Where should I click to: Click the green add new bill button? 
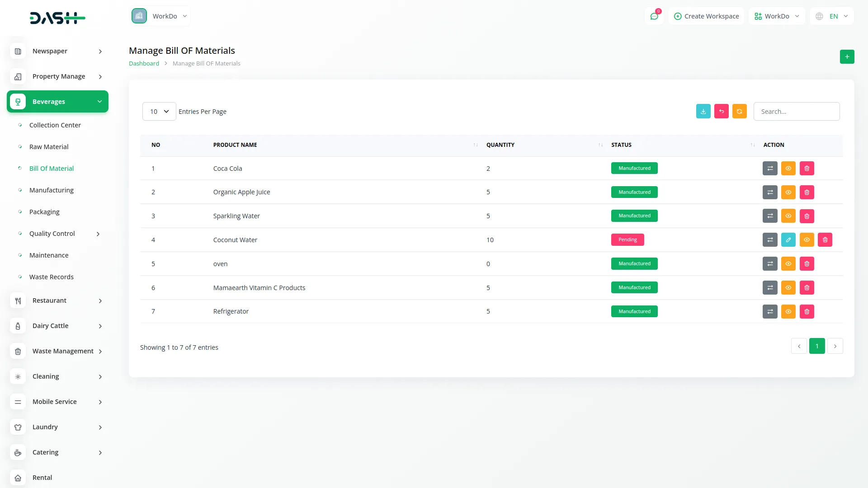tap(847, 57)
